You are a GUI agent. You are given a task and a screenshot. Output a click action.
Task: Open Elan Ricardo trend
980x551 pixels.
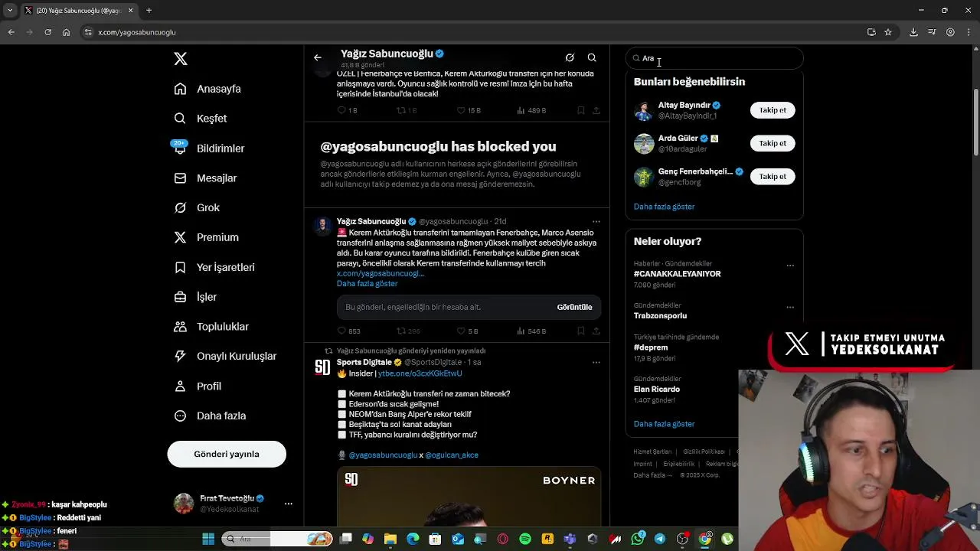(657, 390)
